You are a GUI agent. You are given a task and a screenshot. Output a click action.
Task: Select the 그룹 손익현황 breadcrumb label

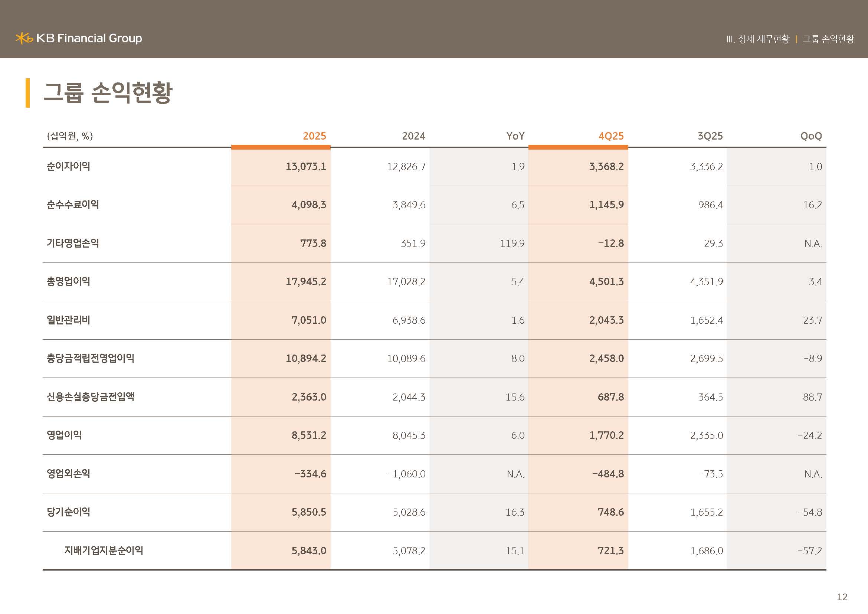pos(828,39)
